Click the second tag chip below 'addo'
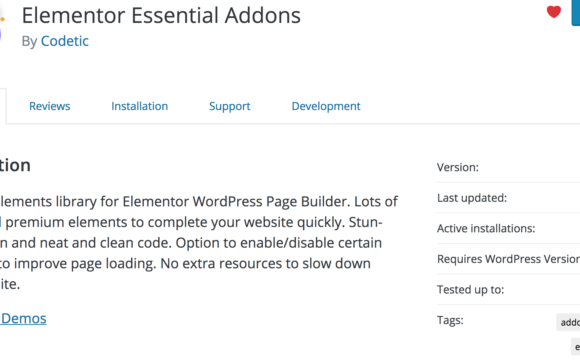Viewport: 580px width, 360px height. pyautogui.click(x=576, y=347)
